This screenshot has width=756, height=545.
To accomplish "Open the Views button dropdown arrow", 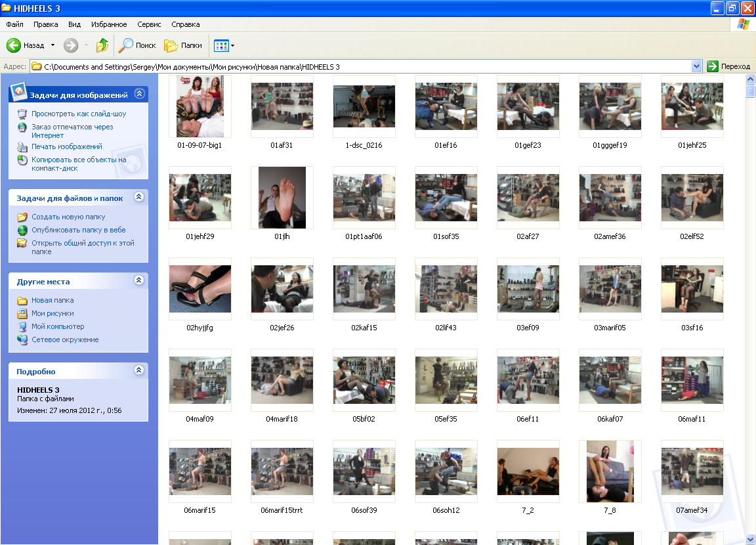I will pos(233,46).
